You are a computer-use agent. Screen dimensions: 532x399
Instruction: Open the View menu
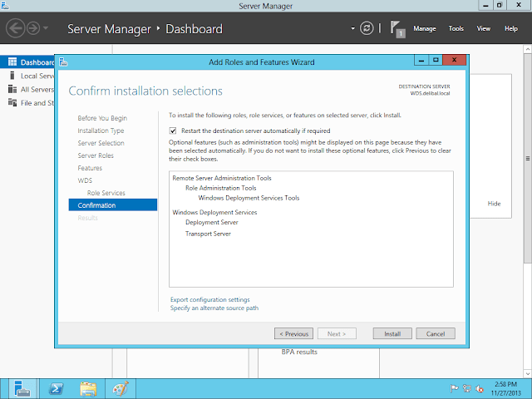(x=483, y=29)
